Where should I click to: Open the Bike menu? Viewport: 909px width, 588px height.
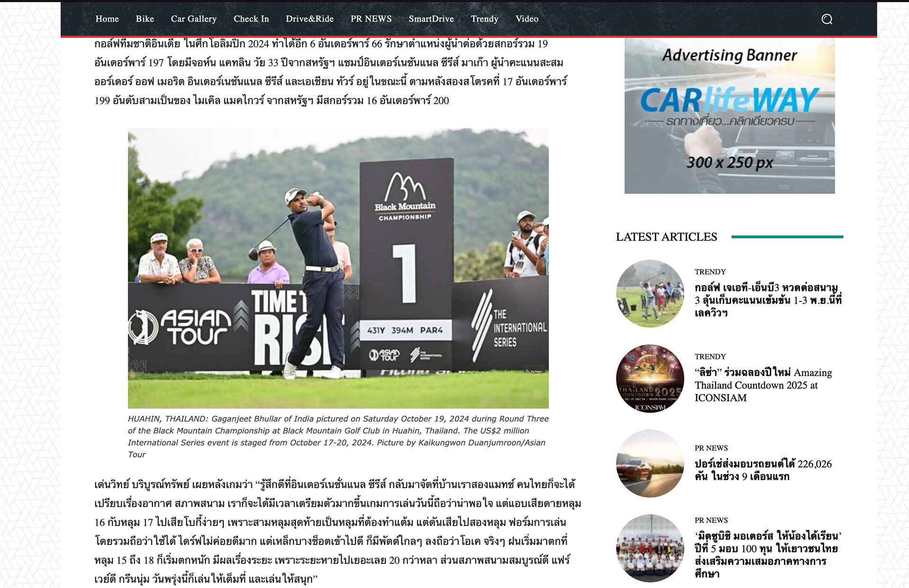(145, 19)
